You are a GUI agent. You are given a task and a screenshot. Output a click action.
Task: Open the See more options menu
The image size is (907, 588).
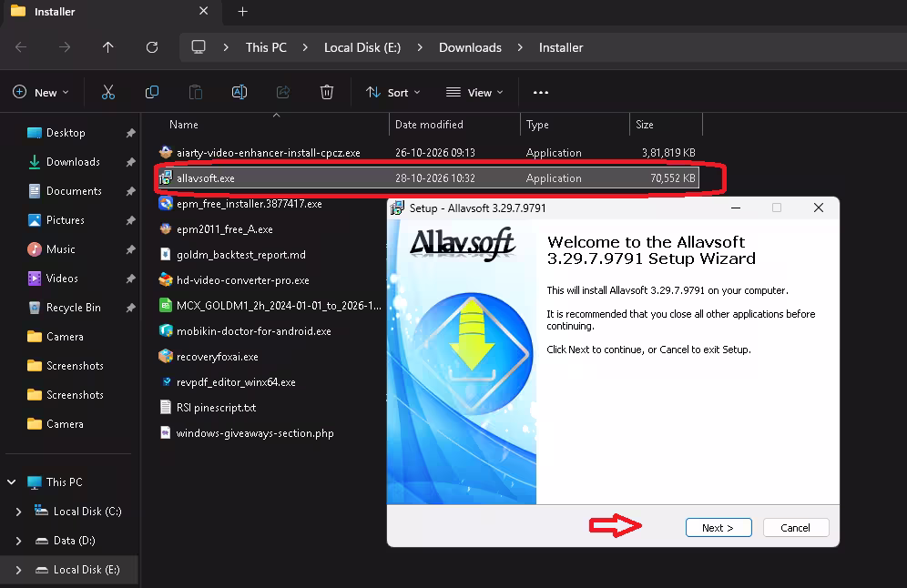pos(541,93)
